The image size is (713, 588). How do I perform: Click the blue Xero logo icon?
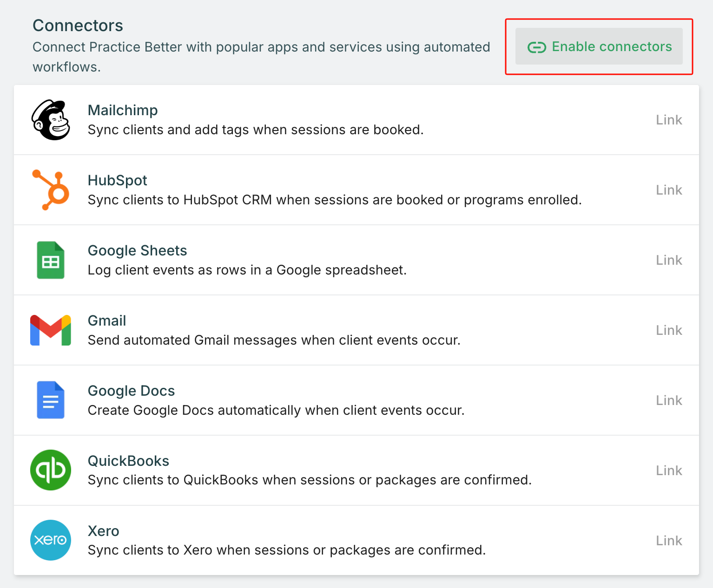[51, 540]
